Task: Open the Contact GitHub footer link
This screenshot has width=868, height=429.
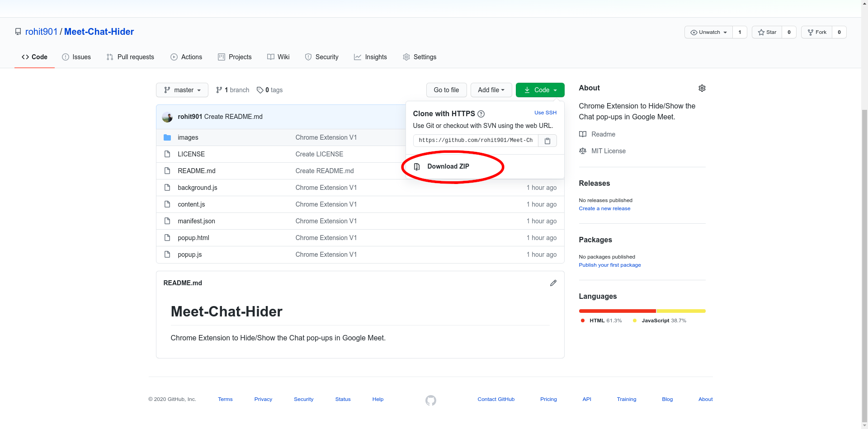Action: pos(496,399)
